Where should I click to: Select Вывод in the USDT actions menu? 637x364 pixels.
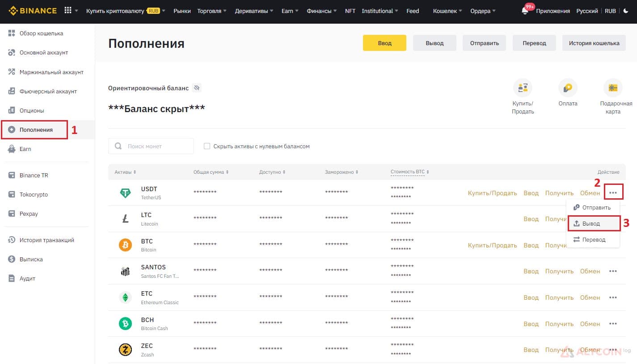(x=594, y=223)
